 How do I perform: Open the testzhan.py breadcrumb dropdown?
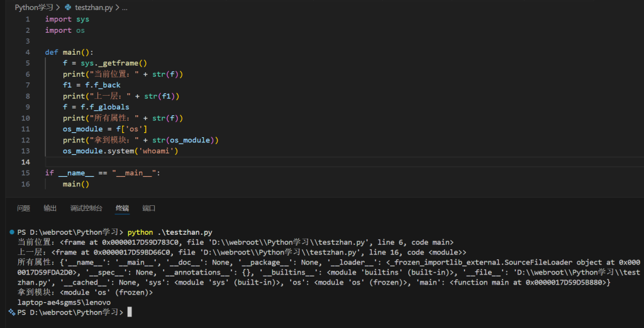94,8
